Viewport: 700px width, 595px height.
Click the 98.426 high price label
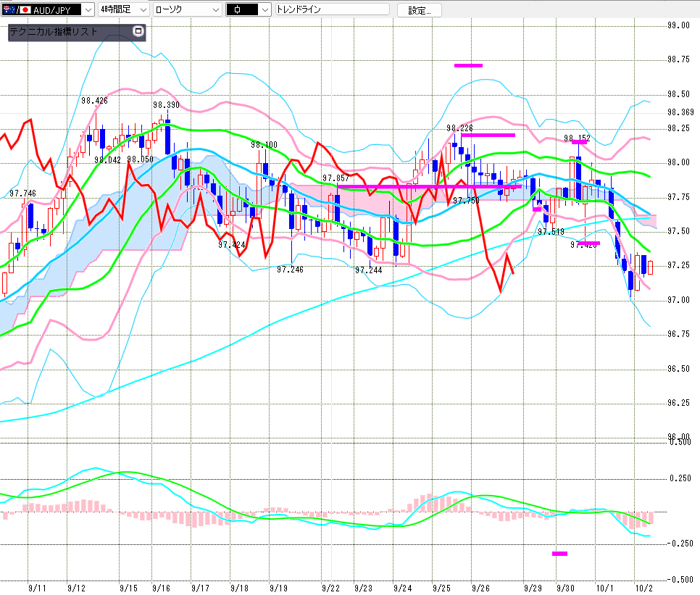(x=94, y=101)
